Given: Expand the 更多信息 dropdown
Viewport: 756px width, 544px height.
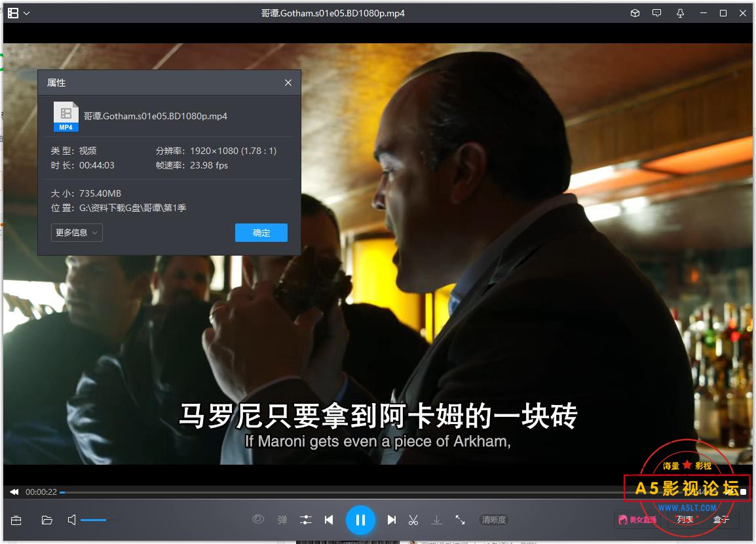Looking at the screenshot, I should (77, 233).
